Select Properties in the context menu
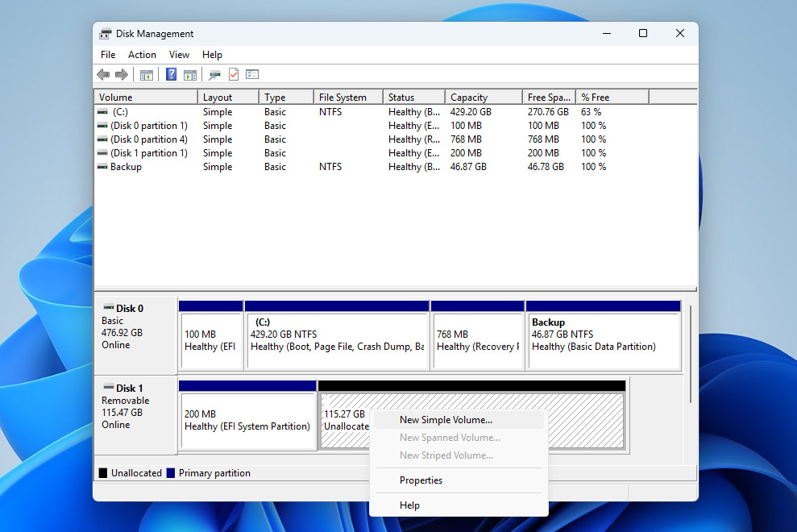797x532 pixels. point(421,480)
